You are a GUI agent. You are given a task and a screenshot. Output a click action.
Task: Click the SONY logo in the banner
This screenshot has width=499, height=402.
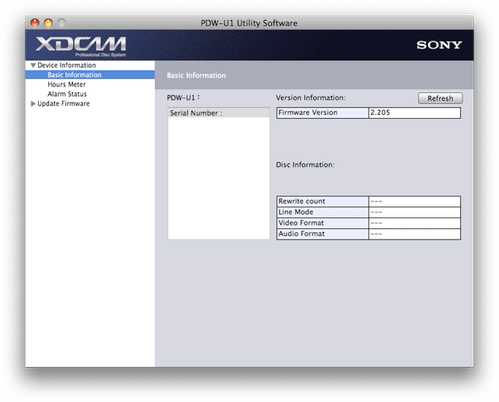[439, 45]
